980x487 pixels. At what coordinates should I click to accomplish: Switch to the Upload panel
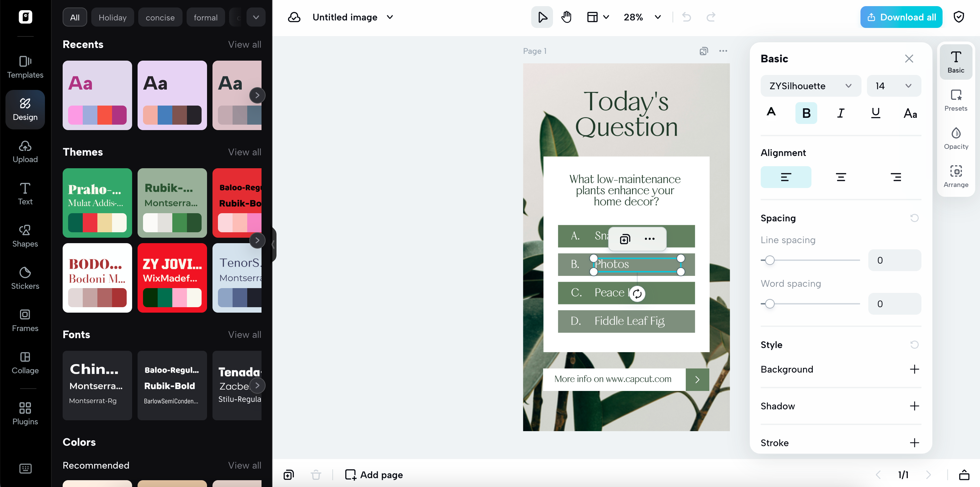coord(25,151)
